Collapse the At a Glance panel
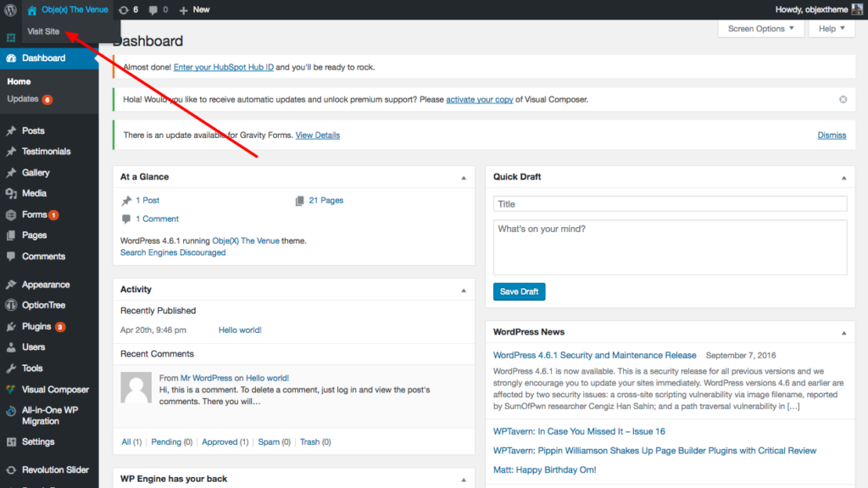Image resolution: width=868 pixels, height=488 pixels. coord(464,178)
